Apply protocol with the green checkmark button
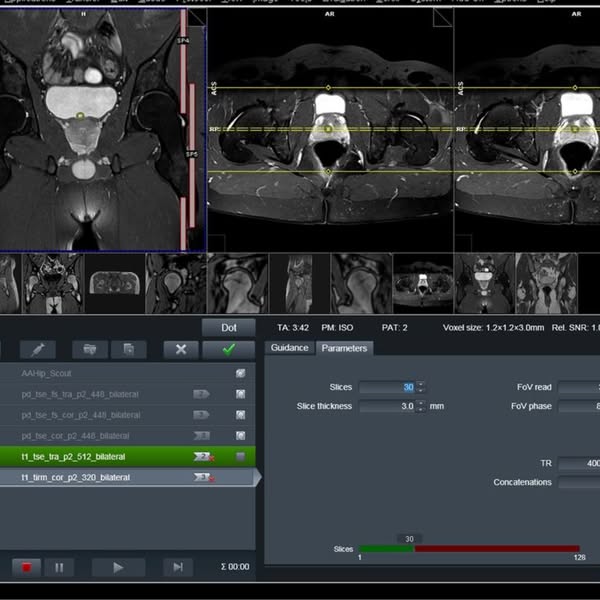 pos(228,349)
